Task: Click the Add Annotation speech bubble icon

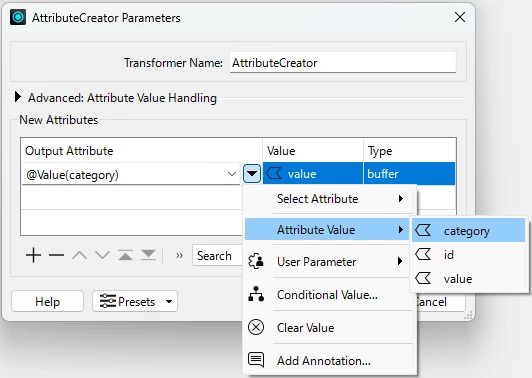Action: (256, 360)
